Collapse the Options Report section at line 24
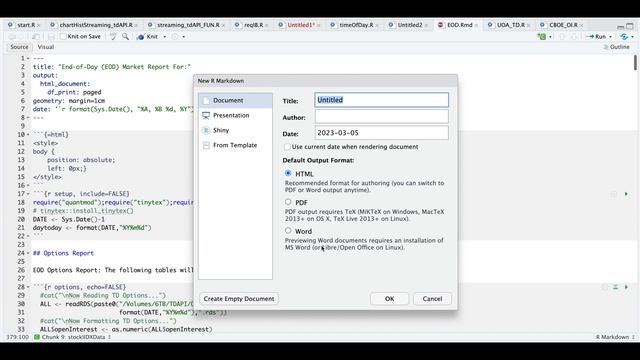Viewport: 640px width, 360px height. click(28, 253)
